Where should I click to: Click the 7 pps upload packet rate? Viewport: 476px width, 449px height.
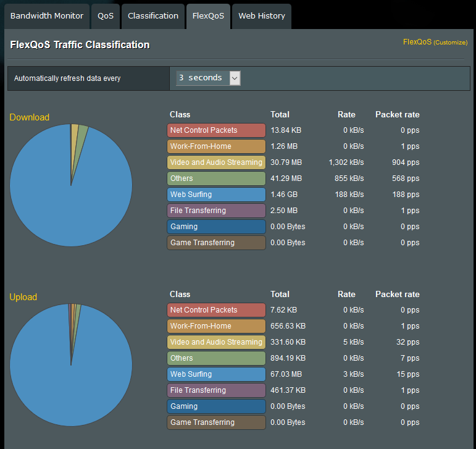pos(410,358)
